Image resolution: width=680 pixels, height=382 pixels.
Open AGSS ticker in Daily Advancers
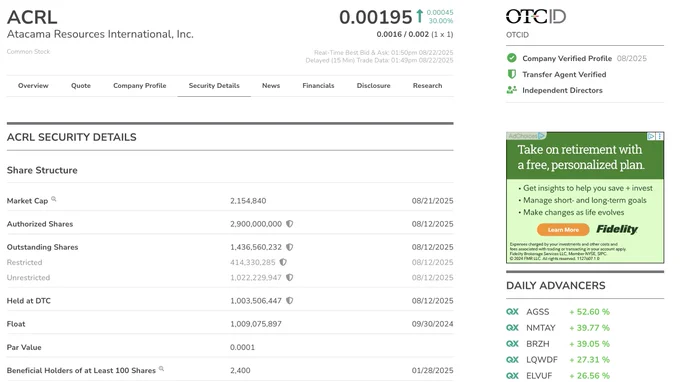[x=538, y=312]
